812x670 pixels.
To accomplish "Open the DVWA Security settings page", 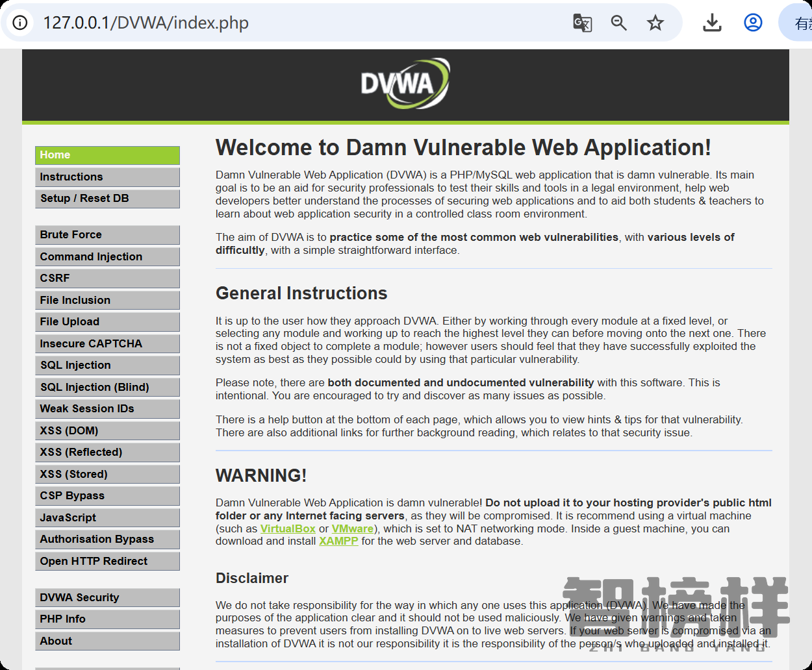I will click(x=107, y=598).
